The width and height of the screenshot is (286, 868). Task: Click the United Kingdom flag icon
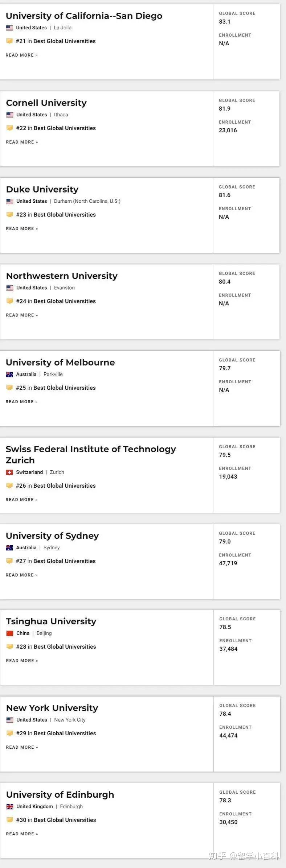click(10, 807)
